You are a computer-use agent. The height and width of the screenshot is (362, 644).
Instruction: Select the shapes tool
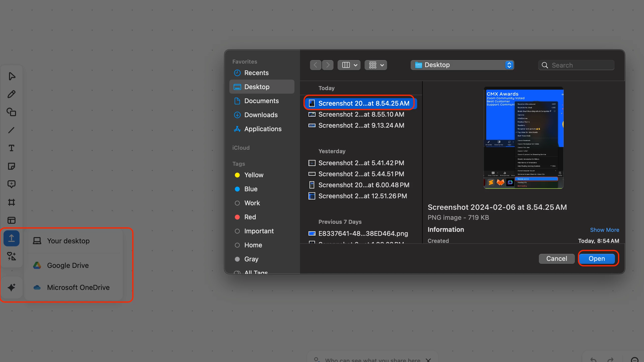[12, 112]
